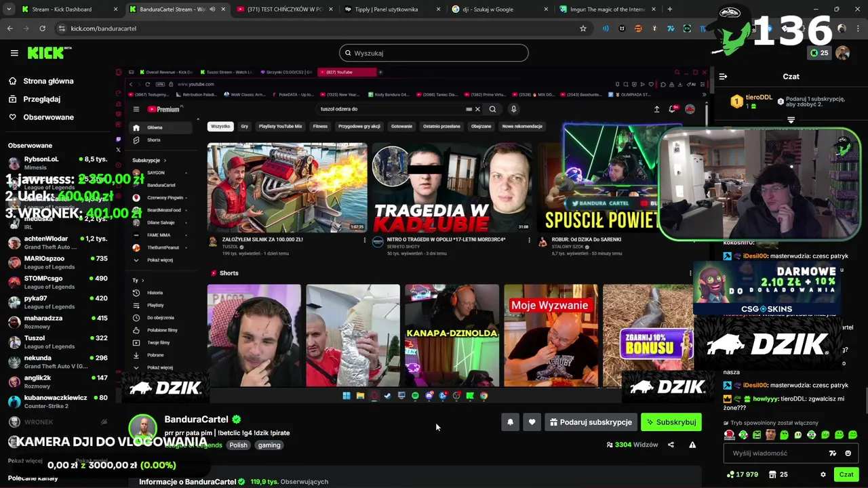Screen dimensions: 868x488
Task: Open achtenWlodar channel in sidebar
Action: [57, 243]
